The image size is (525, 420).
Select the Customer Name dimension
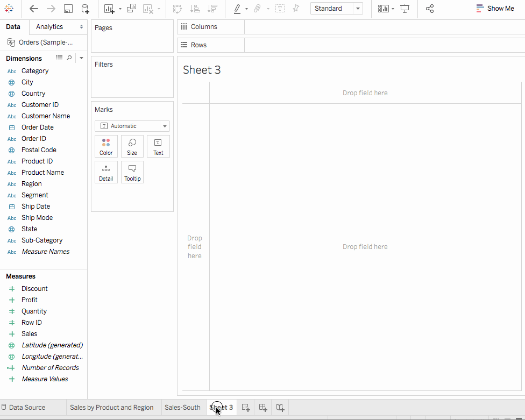tap(46, 116)
